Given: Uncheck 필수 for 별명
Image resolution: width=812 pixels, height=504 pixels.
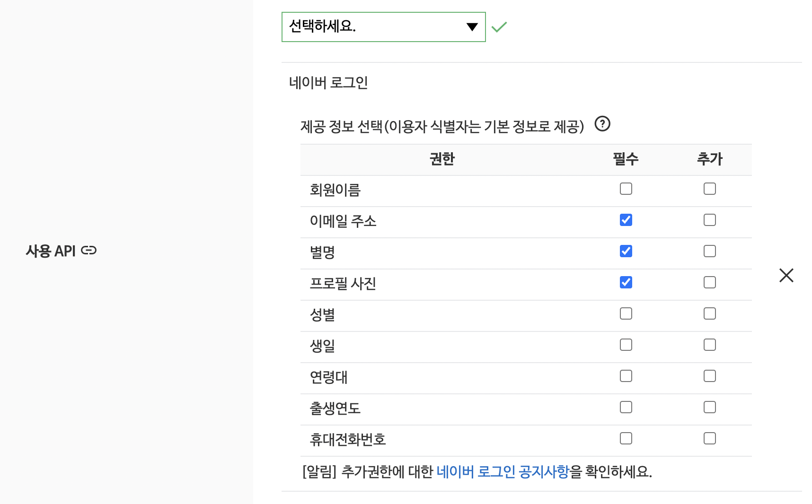Looking at the screenshot, I should [626, 251].
